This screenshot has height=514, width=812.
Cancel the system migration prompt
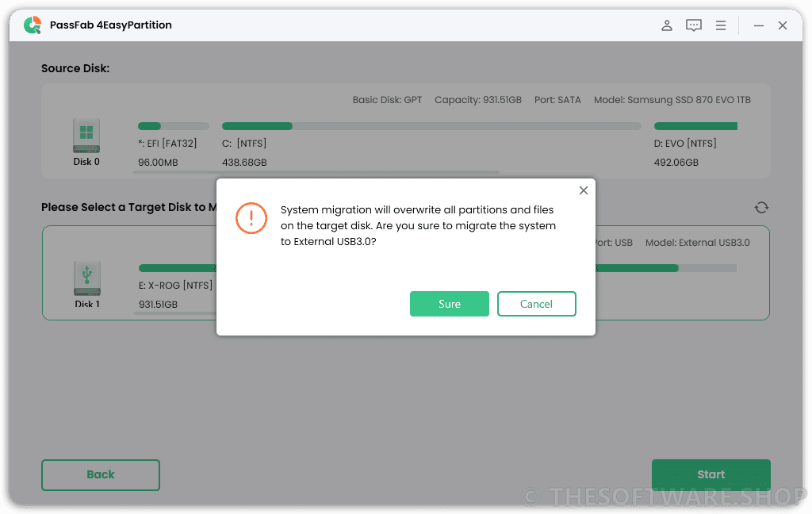point(537,304)
